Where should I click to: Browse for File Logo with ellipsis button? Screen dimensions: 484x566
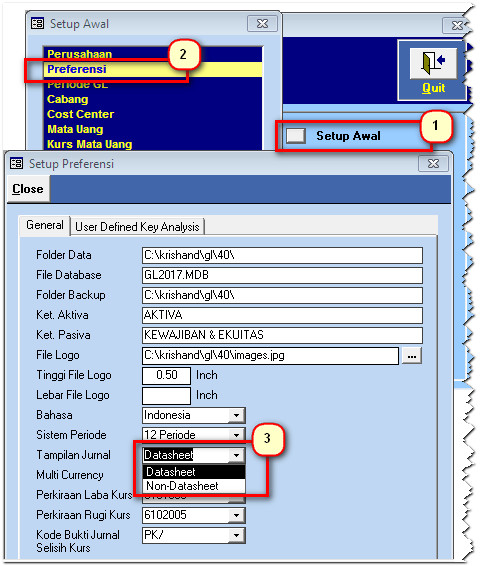(412, 356)
